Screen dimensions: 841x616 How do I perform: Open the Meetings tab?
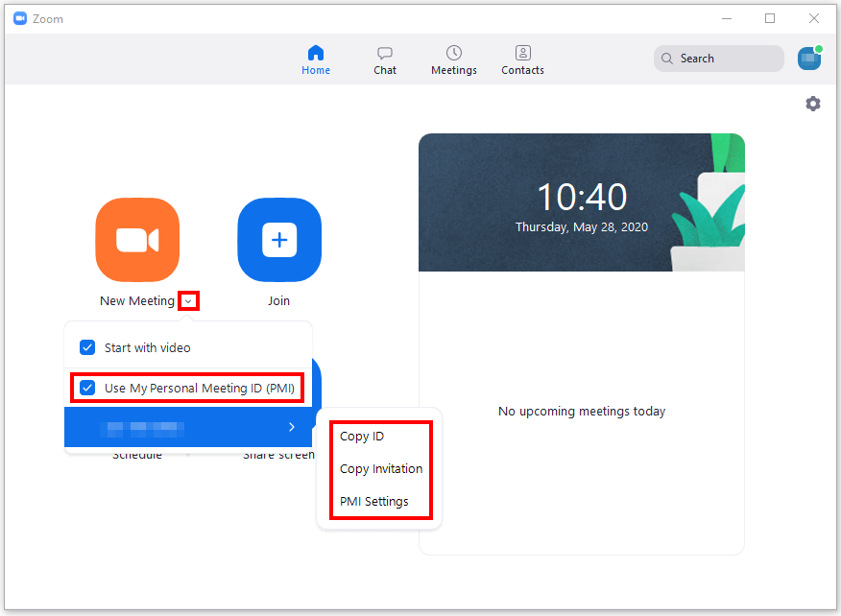tap(454, 59)
